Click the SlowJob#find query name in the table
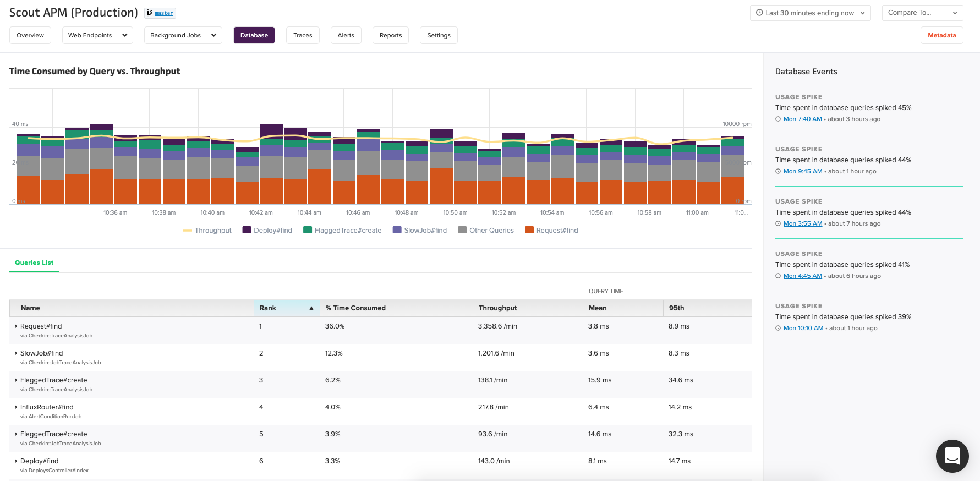This screenshot has height=481, width=980. pos(42,353)
